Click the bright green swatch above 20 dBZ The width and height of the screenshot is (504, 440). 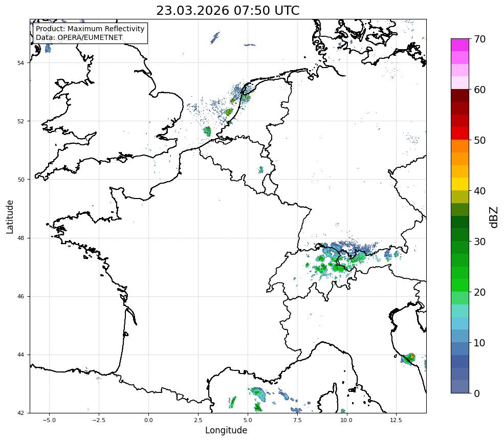tap(460, 285)
